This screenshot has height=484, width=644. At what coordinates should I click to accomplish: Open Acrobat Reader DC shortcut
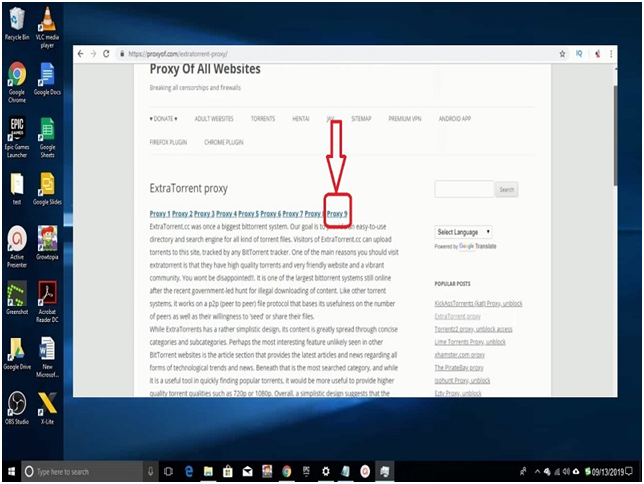[x=47, y=302]
